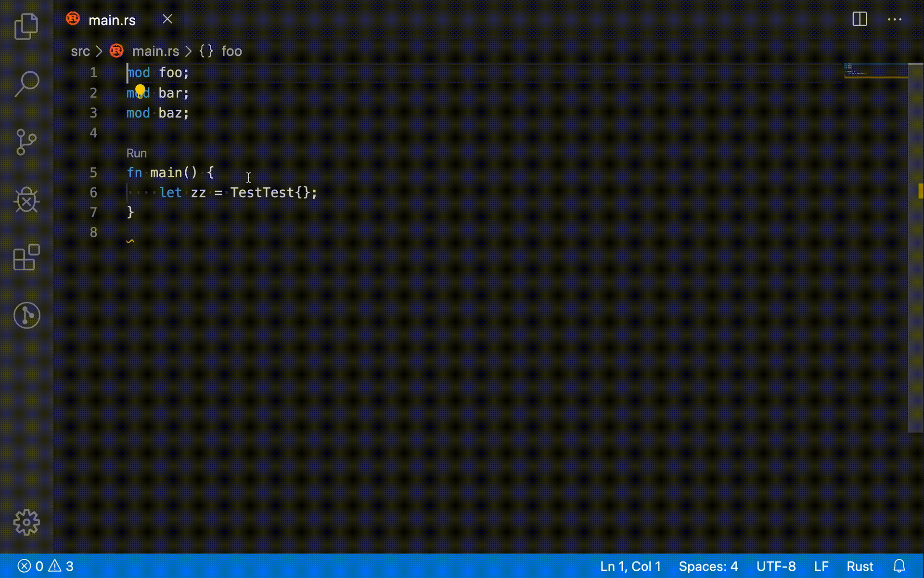Open the Manage settings gear
Image resolution: width=924 pixels, height=578 pixels.
[26, 522]
